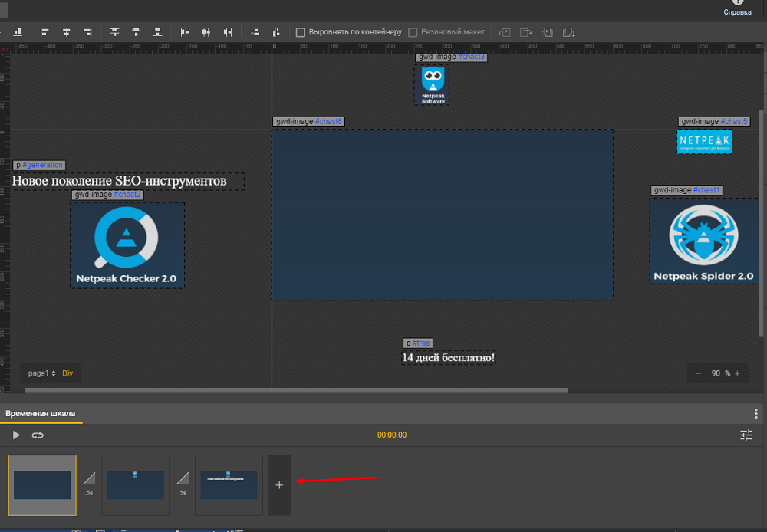Zoom out with the minus icon
Viewport: 767px width, 532px height.
(x=698, y=373)
